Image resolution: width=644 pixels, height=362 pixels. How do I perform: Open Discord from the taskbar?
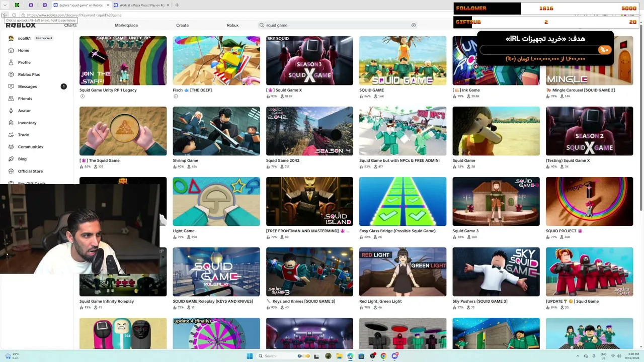[x=394, y=356]
